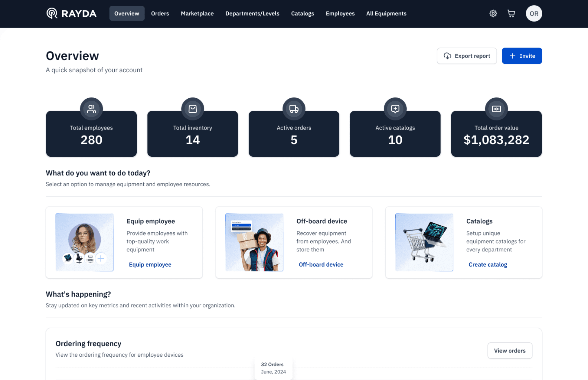Image resolution: width=588 pixels, height=380 pixels.
Task: Switch to the Departments/Levels tab
Action: tap(252, 14)
